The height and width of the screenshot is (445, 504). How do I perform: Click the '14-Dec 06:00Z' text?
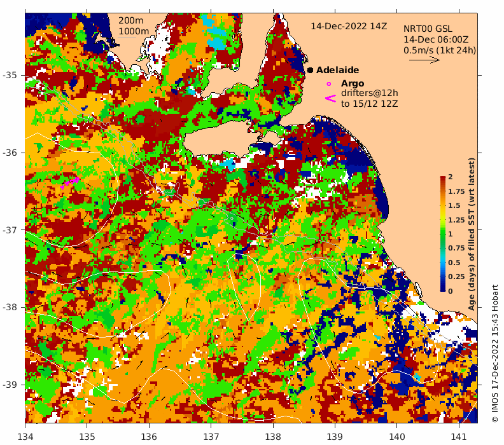[x=436, y=39]
